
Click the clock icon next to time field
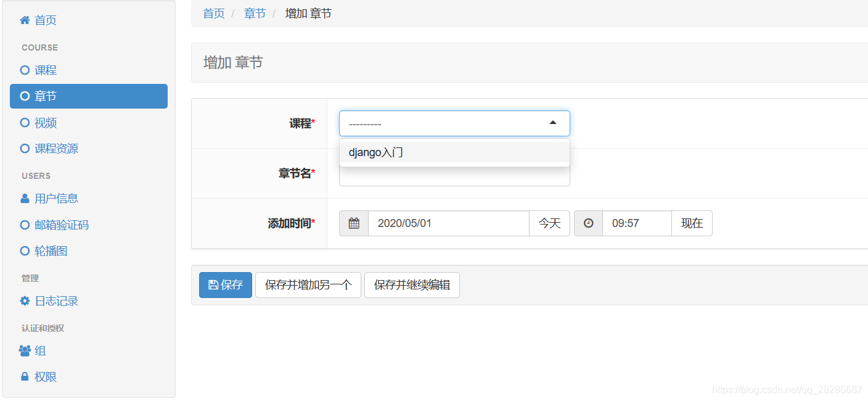click(x=588, y=223)
